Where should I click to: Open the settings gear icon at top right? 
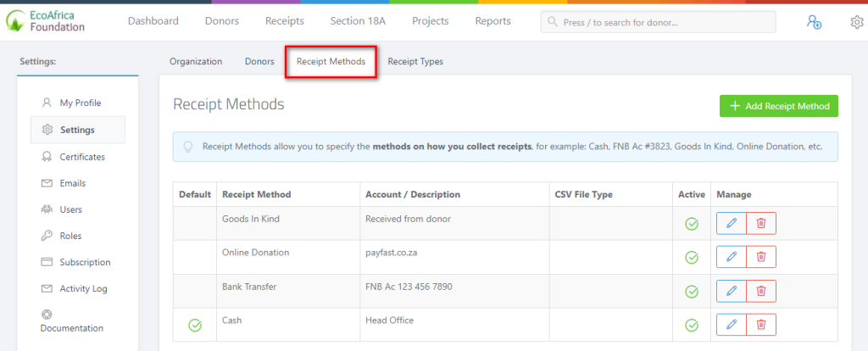point(857,22)
